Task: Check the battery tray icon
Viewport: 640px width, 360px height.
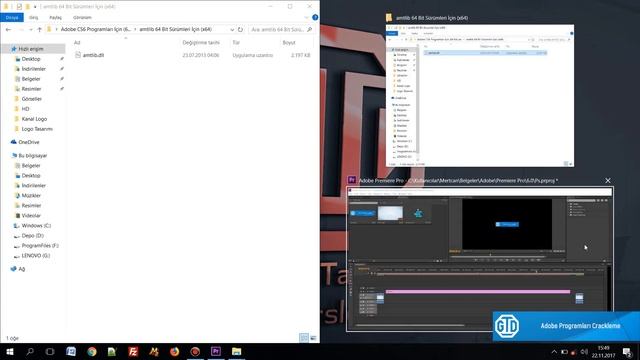Action: click(564, 352)
